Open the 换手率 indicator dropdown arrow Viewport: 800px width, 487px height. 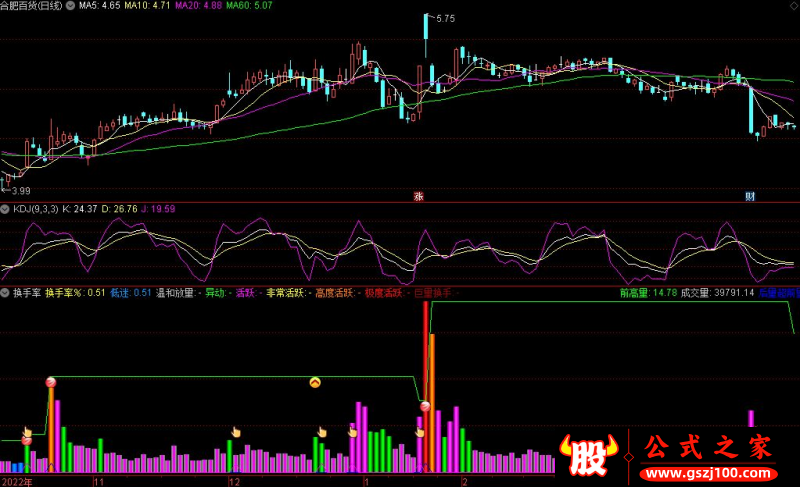click(x=5, y=293)
